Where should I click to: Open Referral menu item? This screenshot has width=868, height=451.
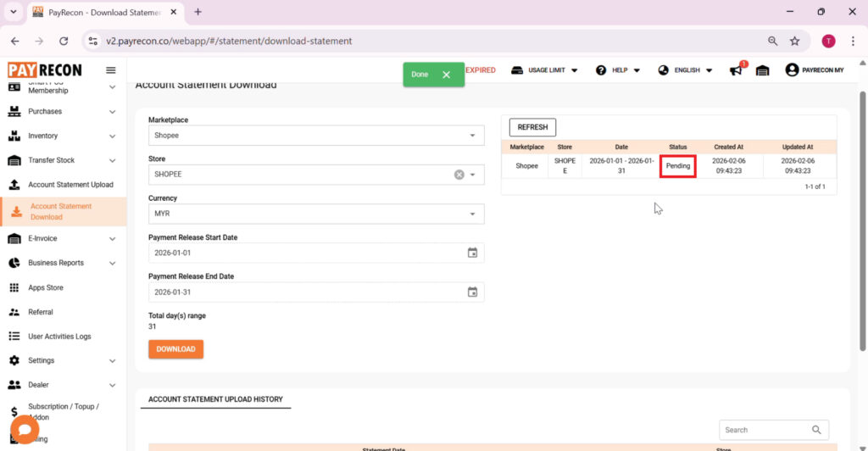point(63,312)
